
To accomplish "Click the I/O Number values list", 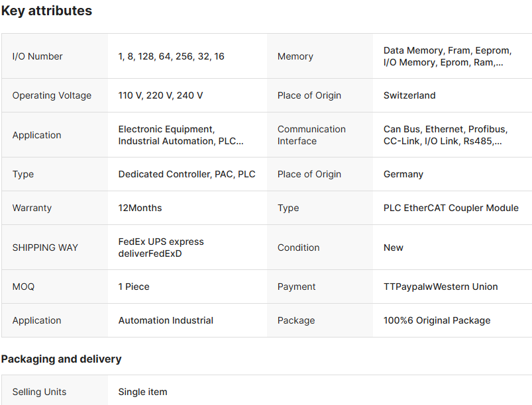I will coord(171,56).
